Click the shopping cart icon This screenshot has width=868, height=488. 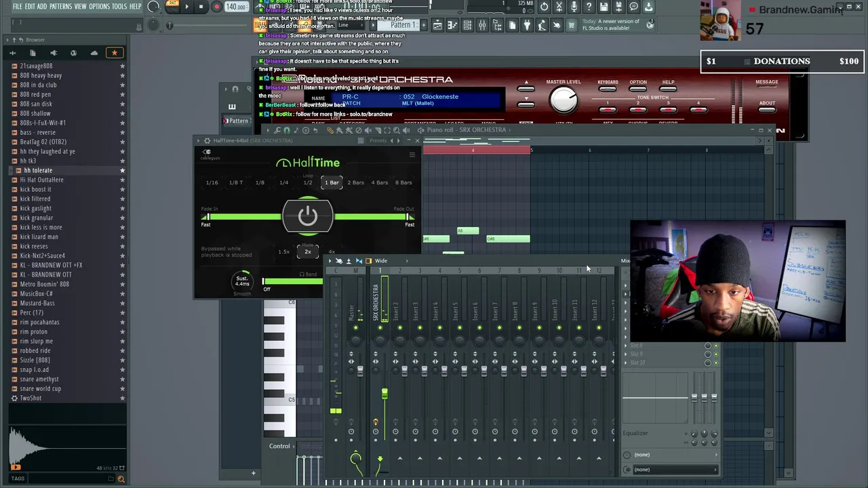[572, 26]
